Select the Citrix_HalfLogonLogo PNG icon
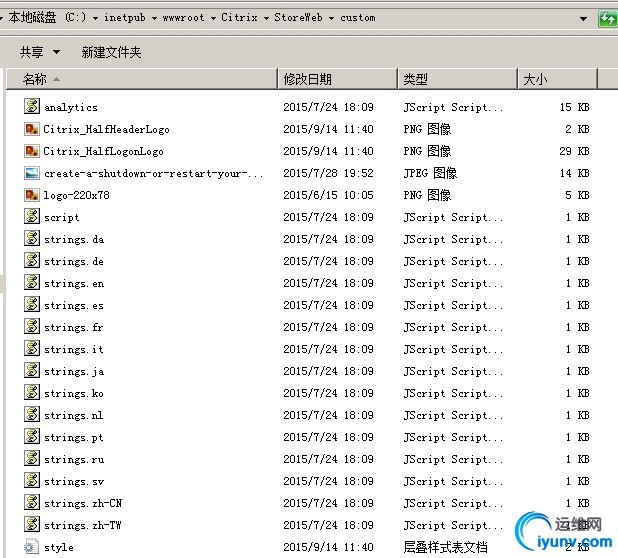Viewport: 618px width, 558px height. coord(32,151)
